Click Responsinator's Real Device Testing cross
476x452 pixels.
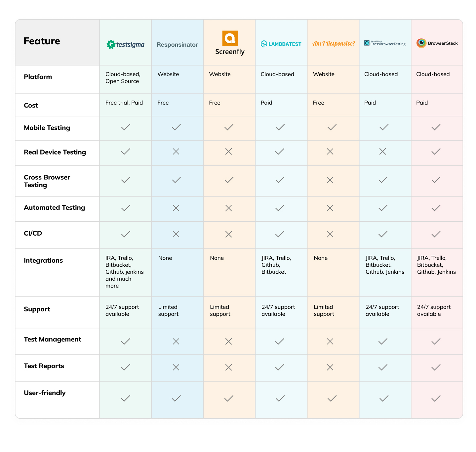176,152
